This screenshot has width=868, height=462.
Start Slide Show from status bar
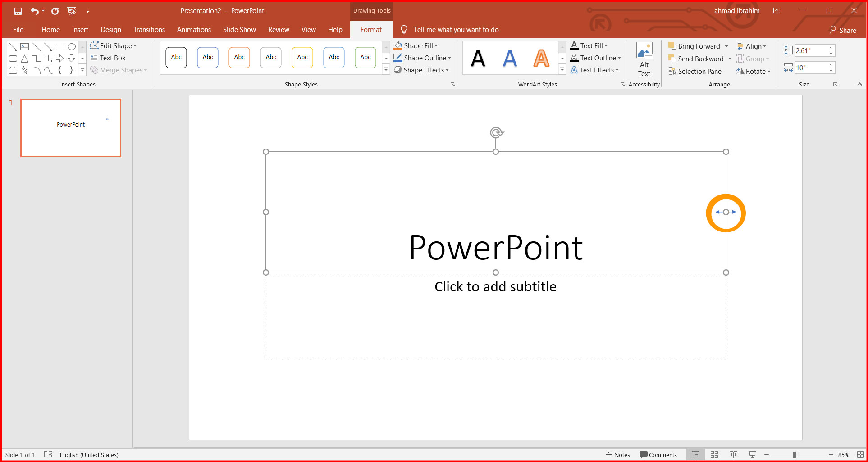pos(752,455)
